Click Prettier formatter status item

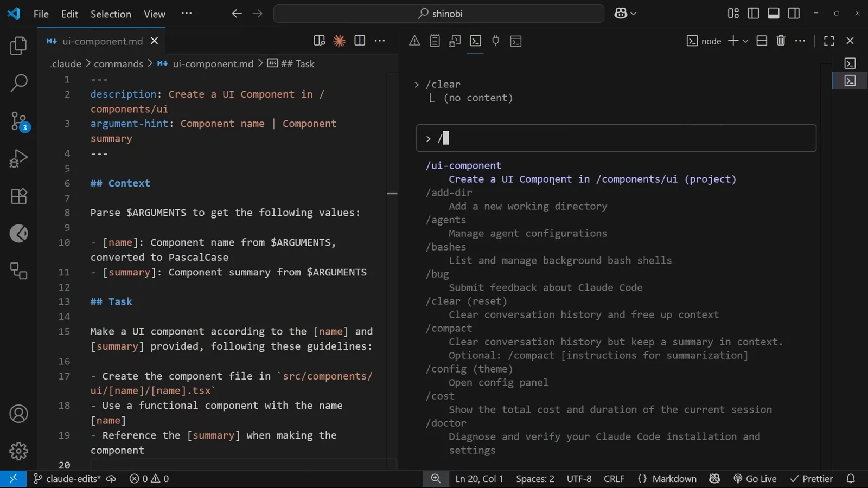[x=812, y=479]
